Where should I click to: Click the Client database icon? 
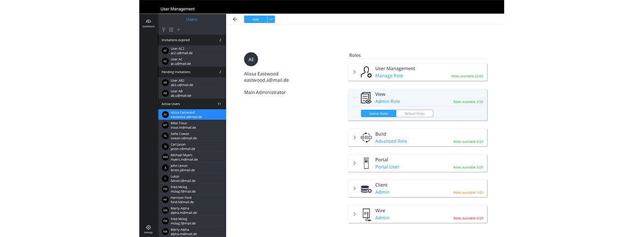point(366,189)
